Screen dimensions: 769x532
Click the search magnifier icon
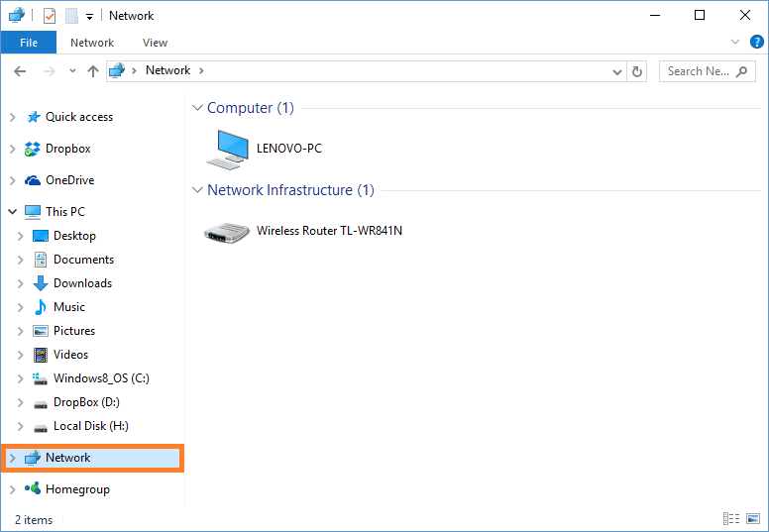[x=742, y=71]
